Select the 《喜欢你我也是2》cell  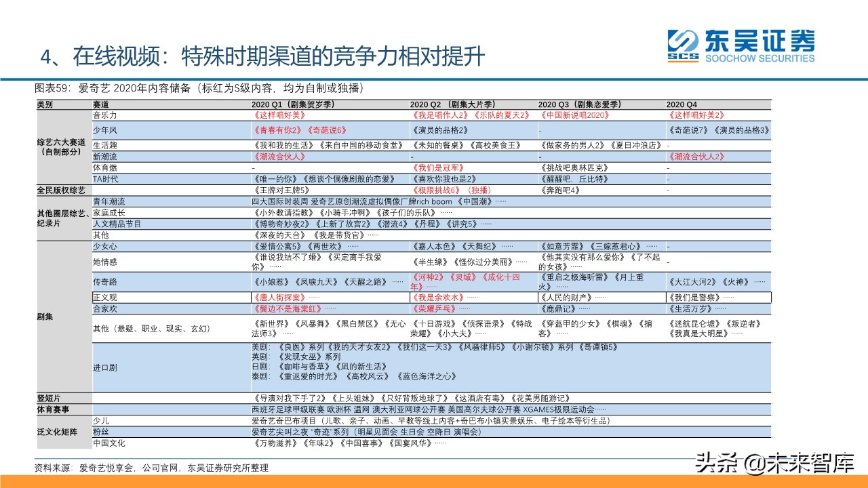tap(446, 179)
